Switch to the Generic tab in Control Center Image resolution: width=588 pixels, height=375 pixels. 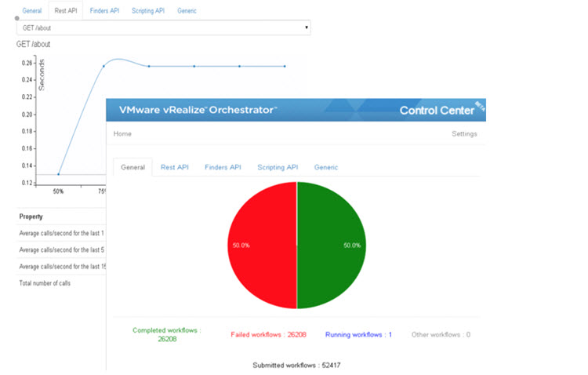pyautogui.click(x=326, y=167)
